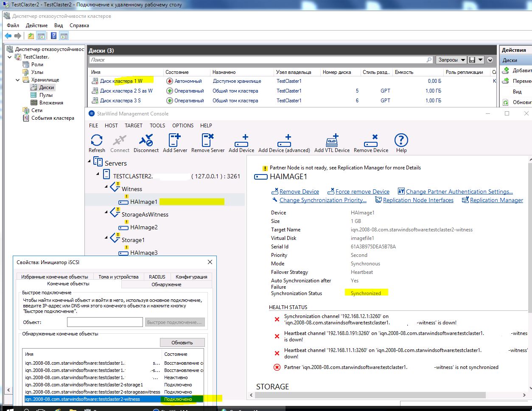The width and height of the screenshot is (532, 411).
Task: Click the Объект input field in the iSCSI dialog
Action: point(105,322)
